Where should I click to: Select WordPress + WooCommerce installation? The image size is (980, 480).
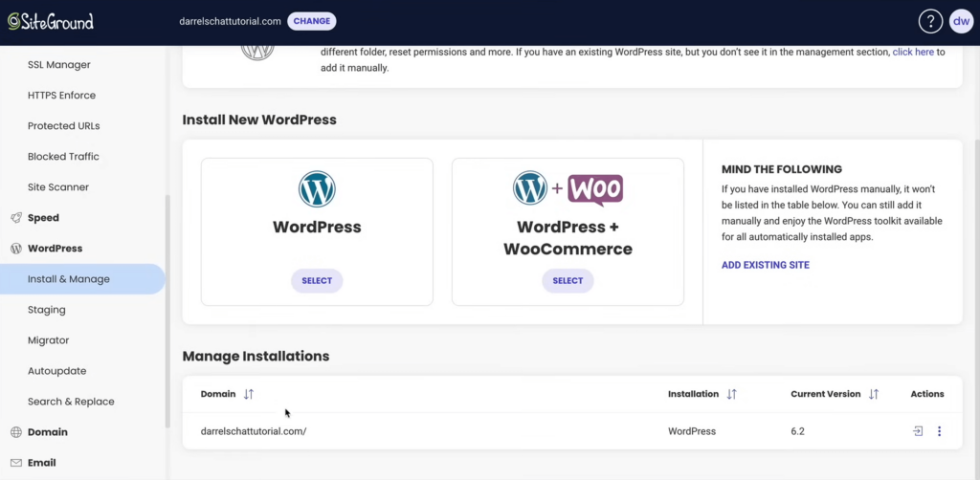[x=568, y=281]
